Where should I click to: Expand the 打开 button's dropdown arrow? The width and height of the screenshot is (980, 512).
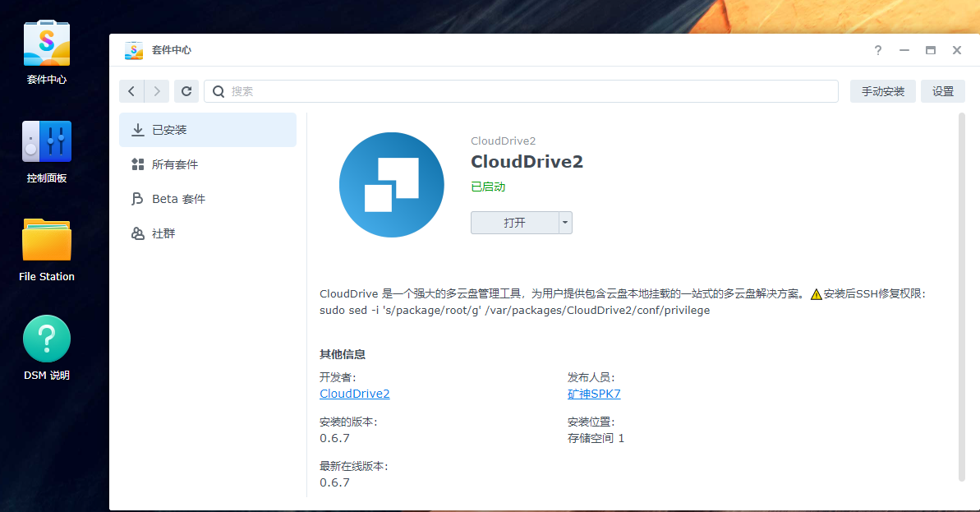click(x=566, y=222)
